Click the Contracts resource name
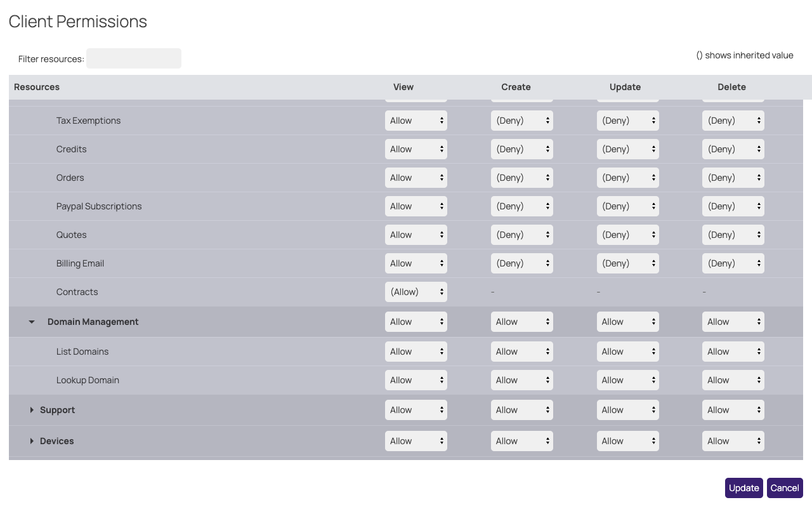 click(x=77, y=292)
